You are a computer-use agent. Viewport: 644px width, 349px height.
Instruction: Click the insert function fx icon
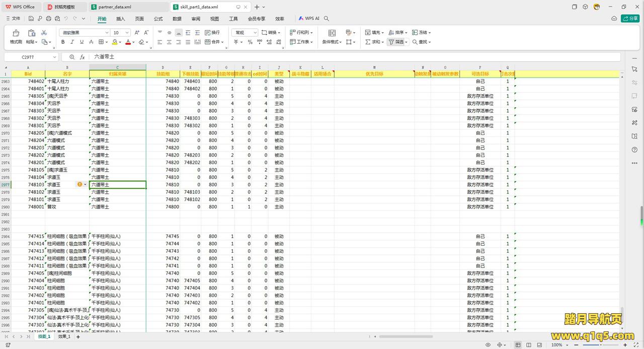point(82,57)
